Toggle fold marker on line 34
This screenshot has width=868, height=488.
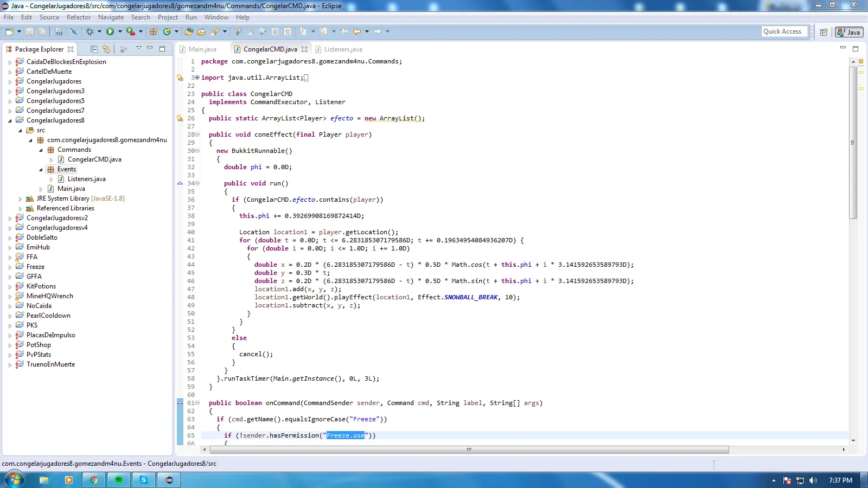click(197, 183)
